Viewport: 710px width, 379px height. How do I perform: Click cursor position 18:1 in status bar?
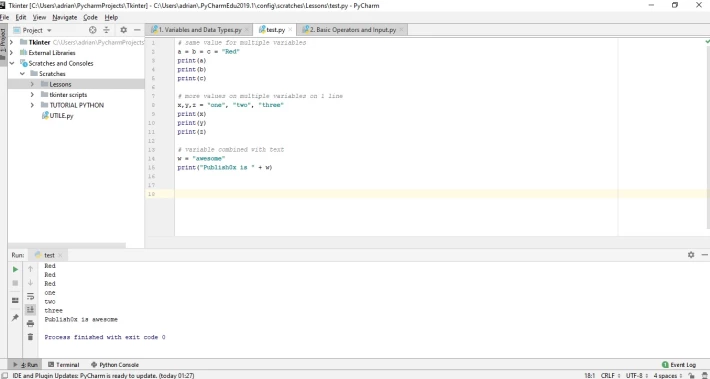click(x=590, y=375)
